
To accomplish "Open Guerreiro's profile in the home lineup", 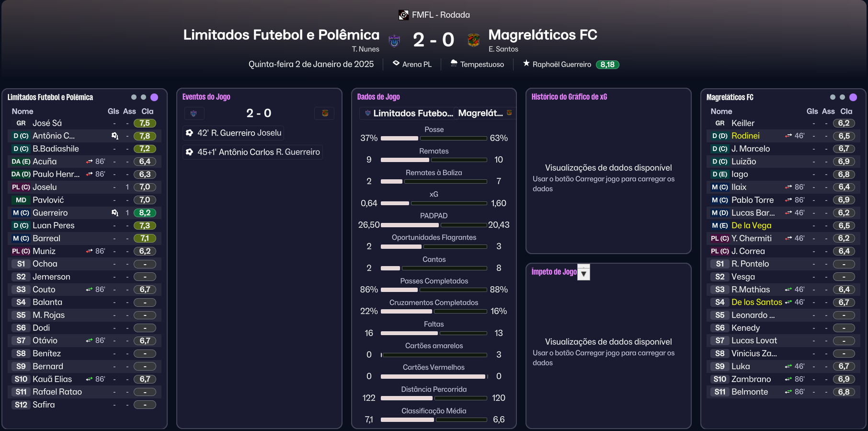I will point(50,213).
